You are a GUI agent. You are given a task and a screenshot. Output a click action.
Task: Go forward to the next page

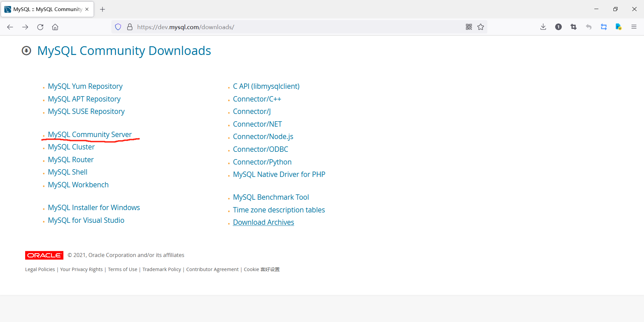pos(25,27)
